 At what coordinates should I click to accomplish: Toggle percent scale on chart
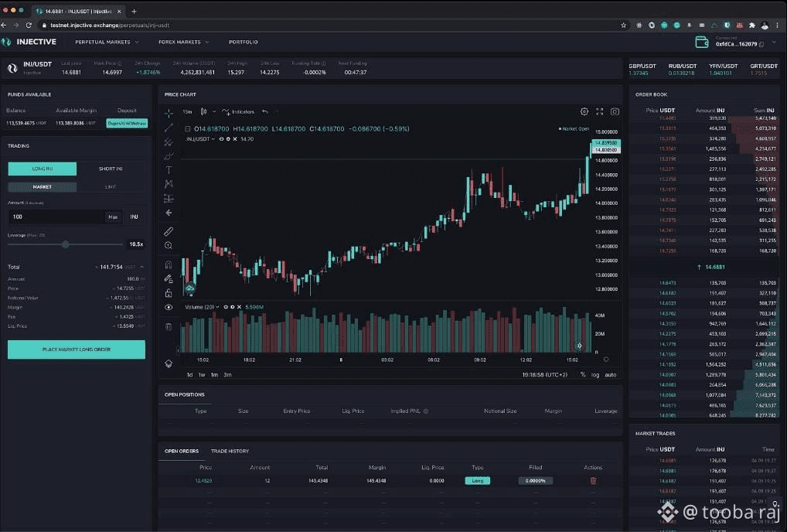coord(582,374)
